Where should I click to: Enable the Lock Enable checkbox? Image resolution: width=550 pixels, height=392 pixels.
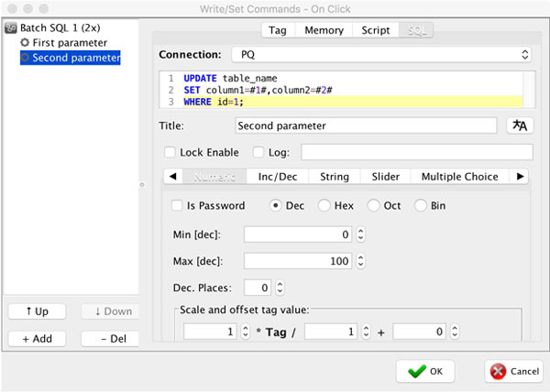click(170, 152)
